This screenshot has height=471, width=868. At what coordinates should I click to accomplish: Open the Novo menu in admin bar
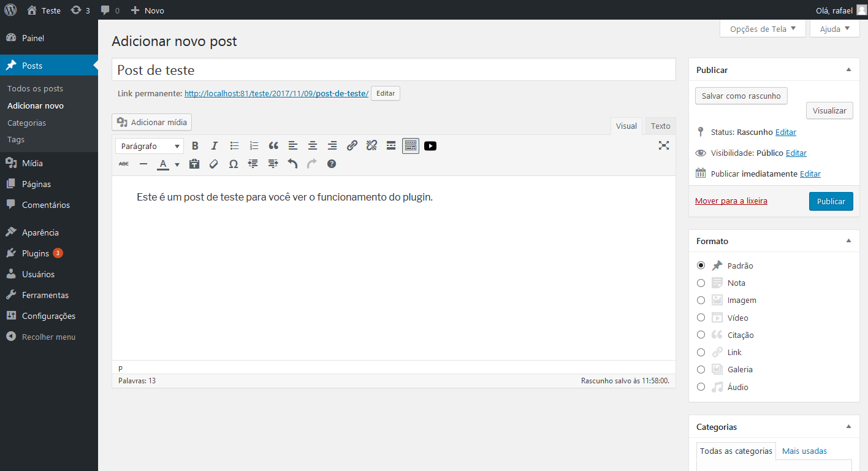[147, 10]
